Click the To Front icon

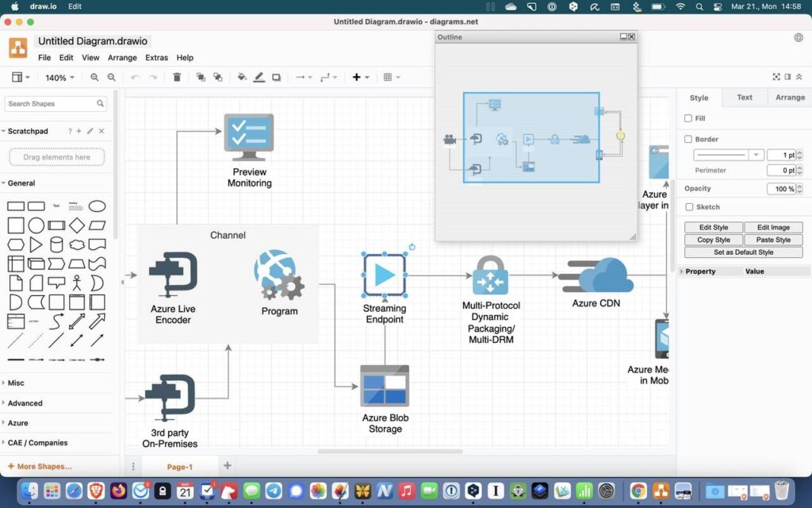click(x=201, y=77)
